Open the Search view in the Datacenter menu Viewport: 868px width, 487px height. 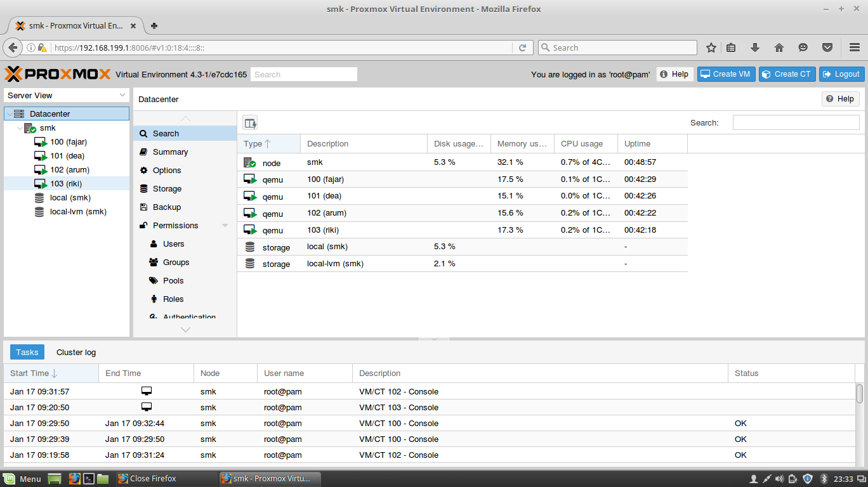[185, 134]
